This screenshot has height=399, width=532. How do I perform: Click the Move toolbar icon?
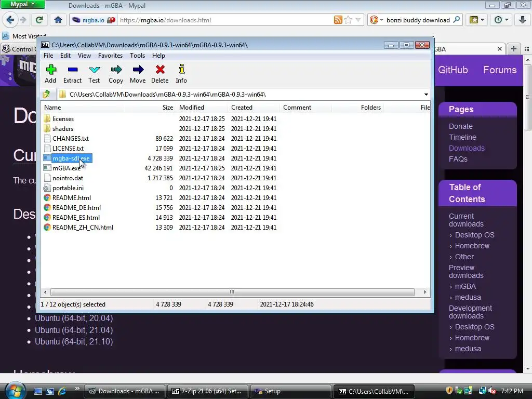point(137,74)
